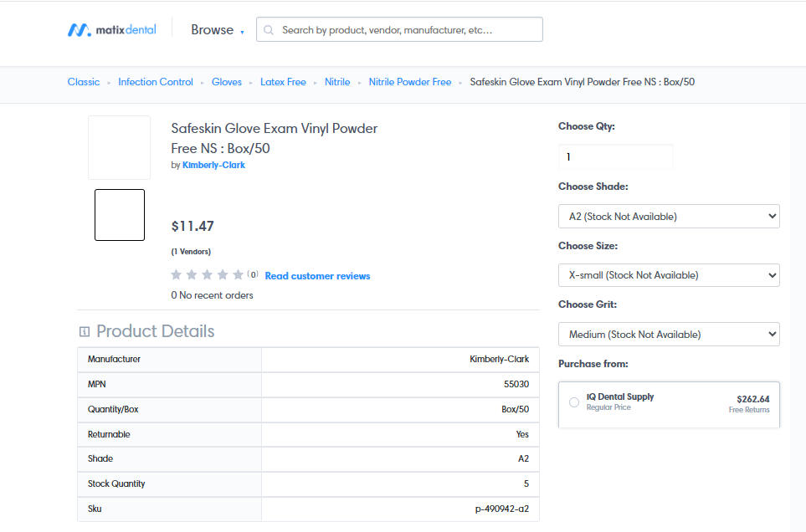Click the Shade value A2 in table
The height and width of the screenshot is (532, 806).
pyautogui.click(x=523, y=458)
